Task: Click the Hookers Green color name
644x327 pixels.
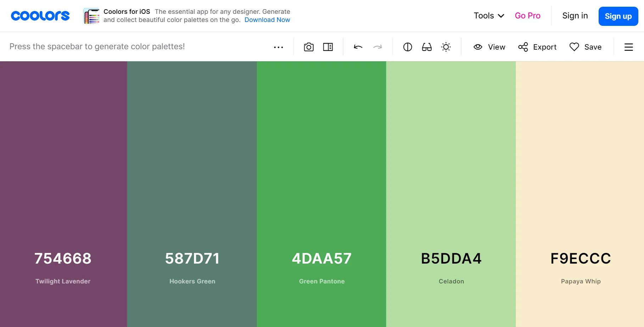Action: point(192,281)
